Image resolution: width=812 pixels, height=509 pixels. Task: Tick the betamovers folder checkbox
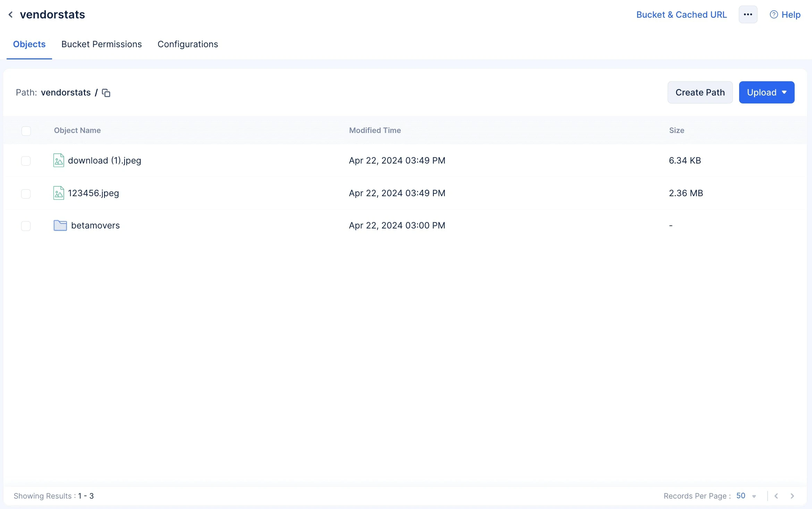pyautogui.click(x=26, y=226)
